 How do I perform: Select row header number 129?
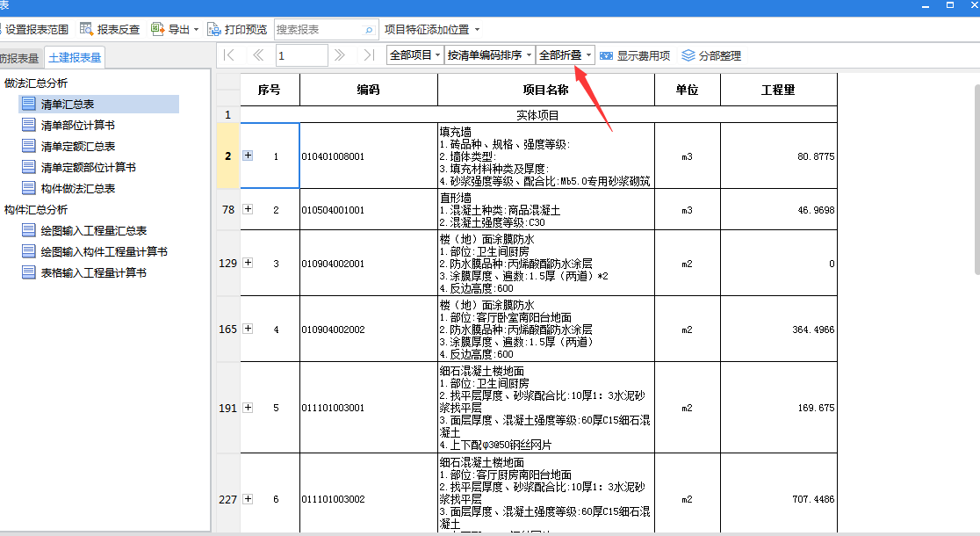click(228, 264)
